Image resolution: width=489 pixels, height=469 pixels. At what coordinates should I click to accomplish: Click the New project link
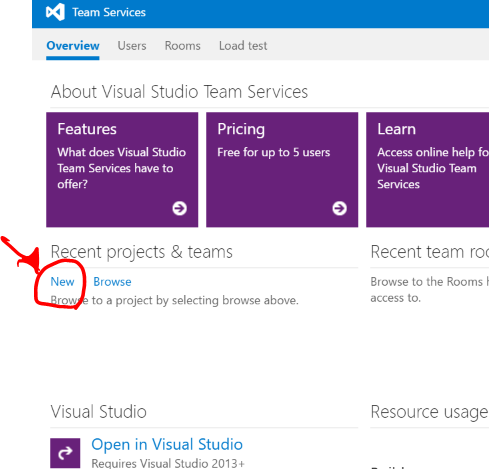(62, 282)
